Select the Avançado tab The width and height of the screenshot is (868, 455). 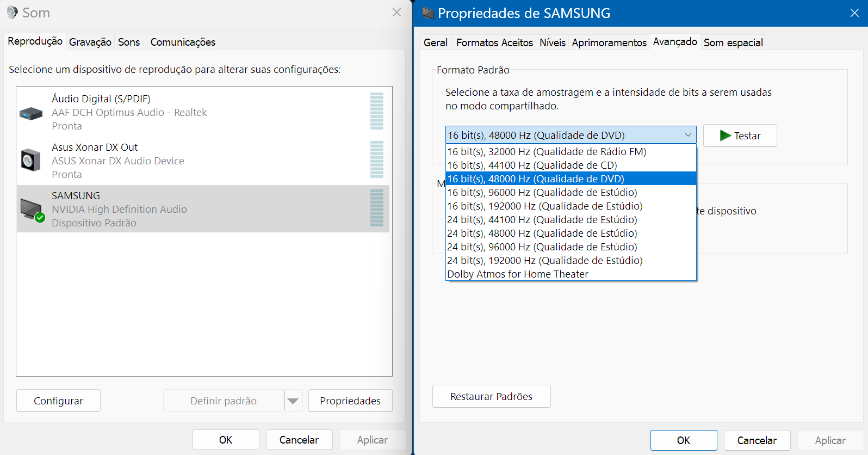pos(675,42)
